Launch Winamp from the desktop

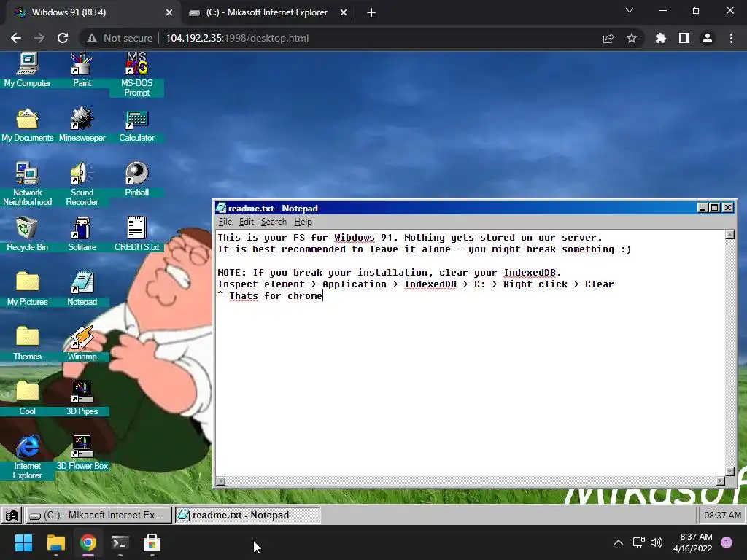(82, 344)
